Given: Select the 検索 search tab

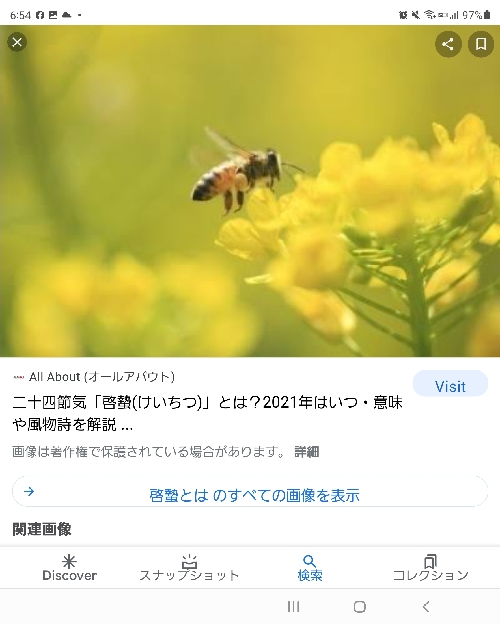Looking at the screenshot, I should point(310,568).
